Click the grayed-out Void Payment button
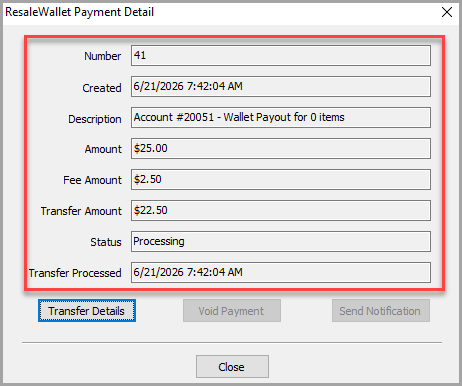Screen dimensions: 462x386 [x=232, y=311]
